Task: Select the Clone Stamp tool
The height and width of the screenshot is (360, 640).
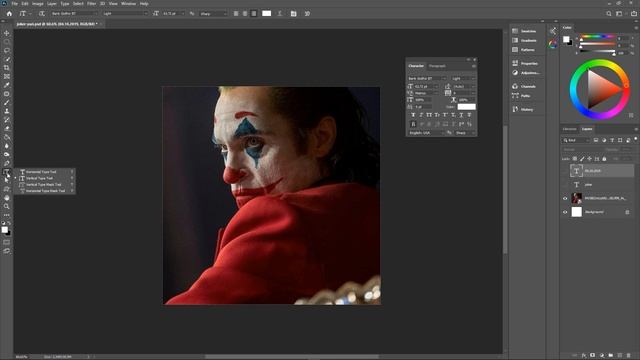Action: click(7, 111)
